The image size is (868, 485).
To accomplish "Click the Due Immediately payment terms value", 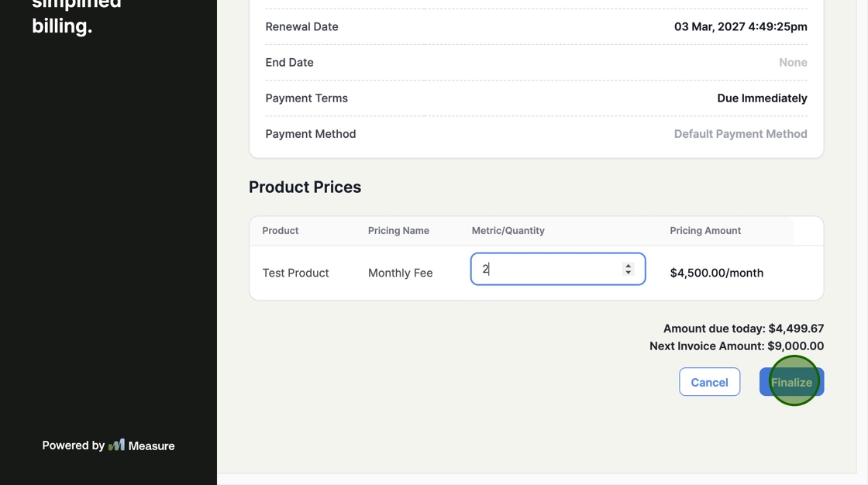I will [762, 98].
